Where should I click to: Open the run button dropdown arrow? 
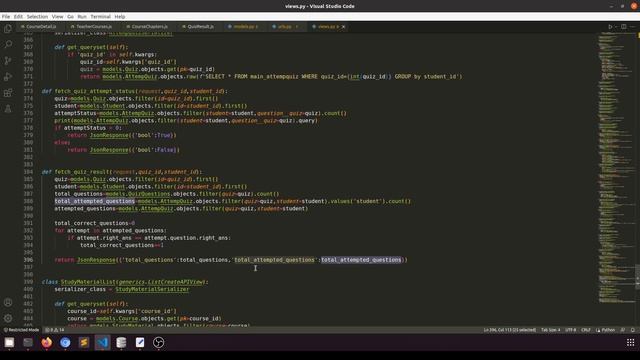point(616,27)
